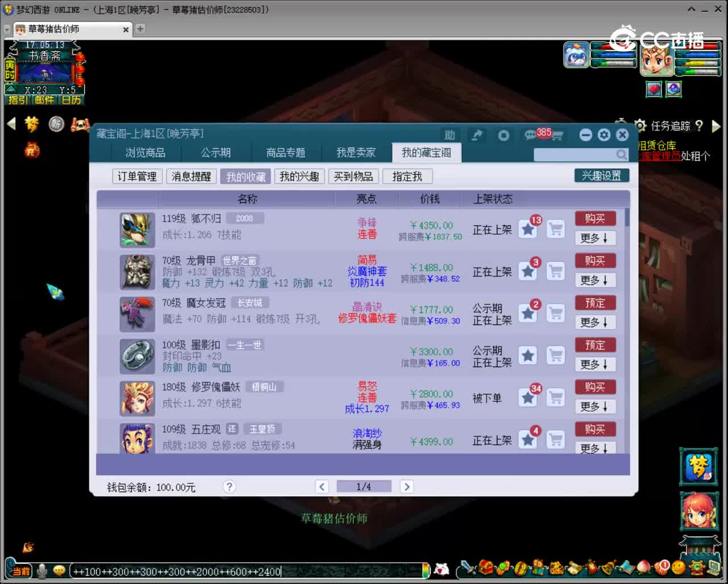Click the 任务追踪 question mark help icon
This screenshot has height=584, width=728.
pyautogui.click(x=699, y=125)
